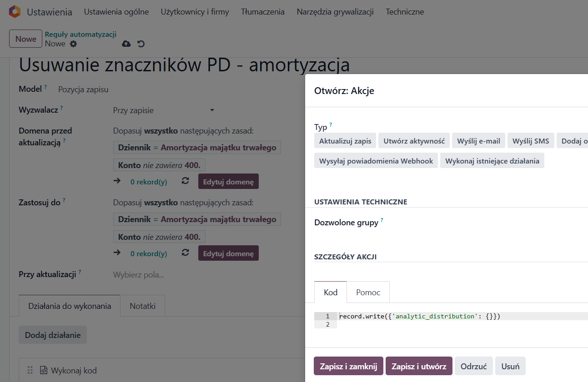588x382 pixels.
Task: Click Konto nie zawiera 400. under Zastosuj do
Action: click(159, 237)
